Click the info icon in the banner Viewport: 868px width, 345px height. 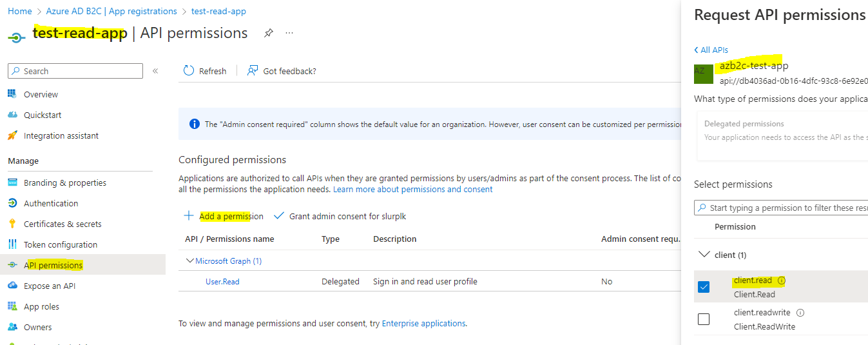195,124
